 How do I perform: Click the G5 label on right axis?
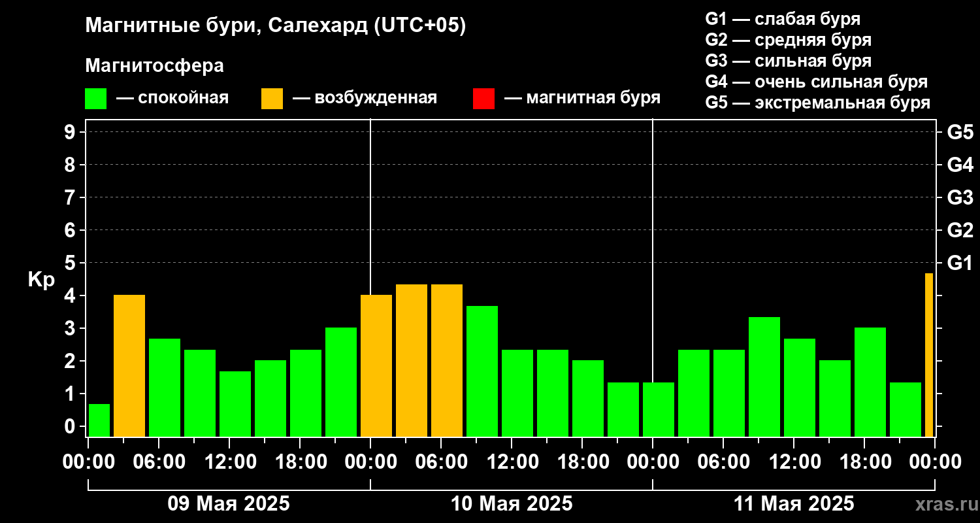[960, 133]
